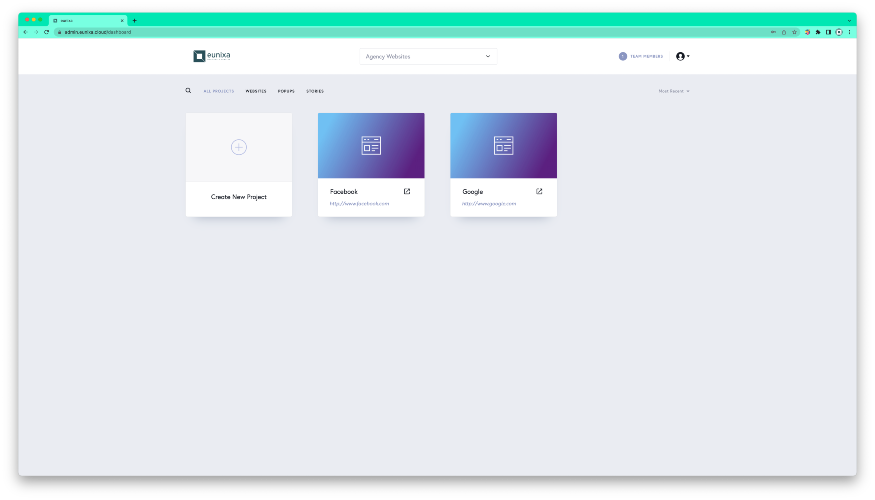Image resolution: width=875 pixels, height=500 pixels.
Task: Switch to the Websites tab
Action: 256,91
